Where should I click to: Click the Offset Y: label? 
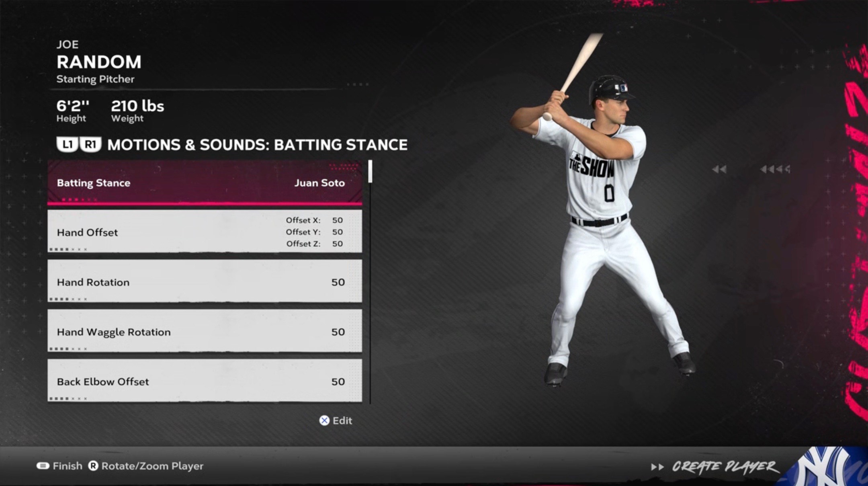click(303, 232)
